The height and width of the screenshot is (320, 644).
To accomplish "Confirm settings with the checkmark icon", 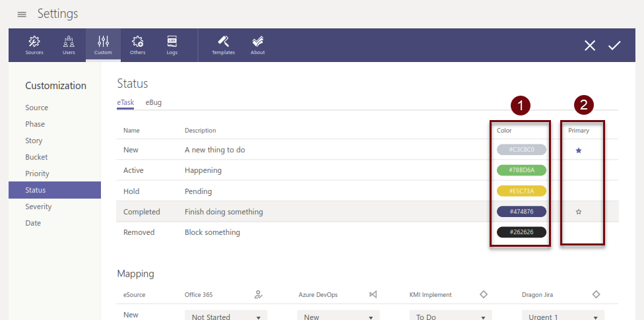I will 614,46.
